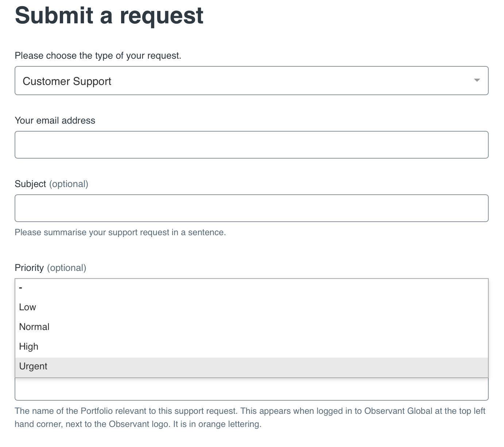Click the 'Submit a request' heading
504x447 pixels.
109,15
